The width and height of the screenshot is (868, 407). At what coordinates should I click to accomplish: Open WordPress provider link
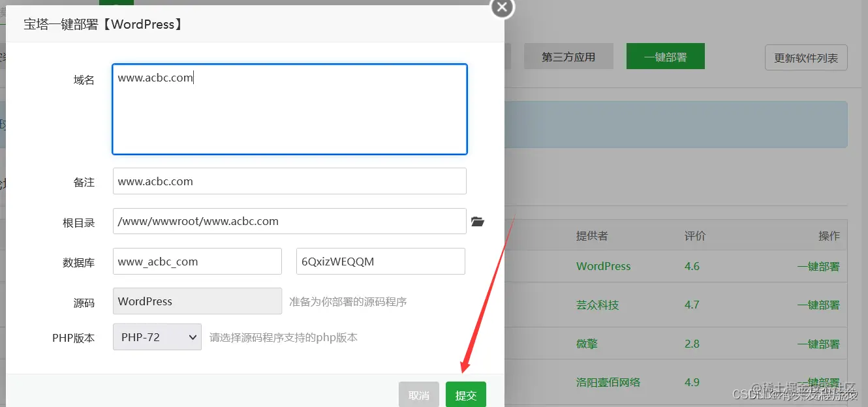[603, 266]
